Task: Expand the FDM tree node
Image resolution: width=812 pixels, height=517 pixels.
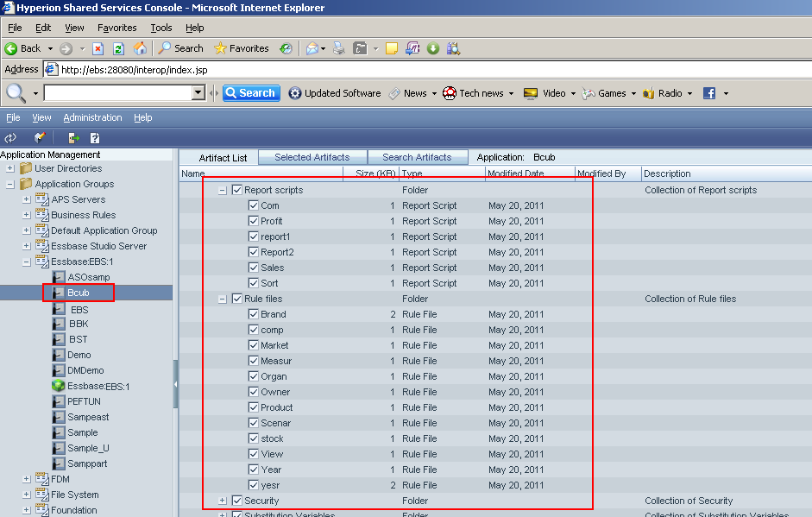Action: point(26,479)
